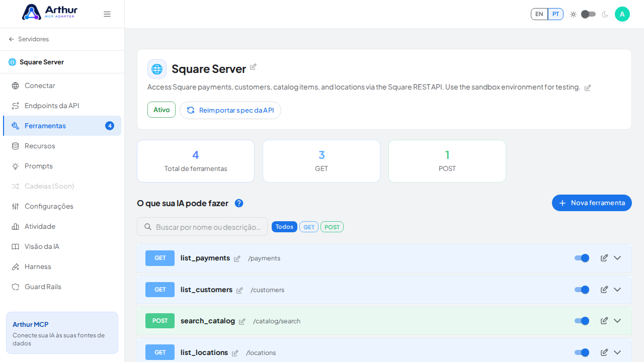This screenshot has height=362, width=644.
Task: Click the Configurações sliders icon
Action: pos(16,207)
